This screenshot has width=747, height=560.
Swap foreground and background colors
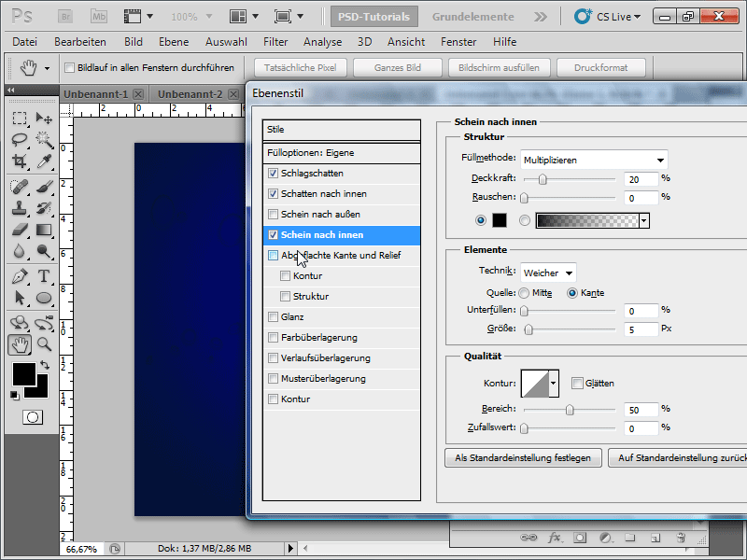[x=45, y=365]
